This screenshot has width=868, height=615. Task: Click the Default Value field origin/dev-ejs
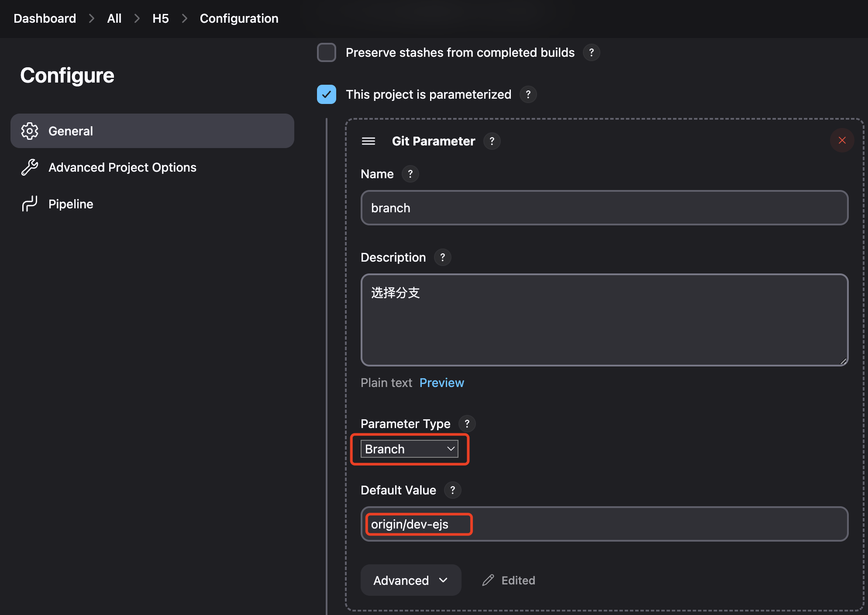[x=604, y=524]
